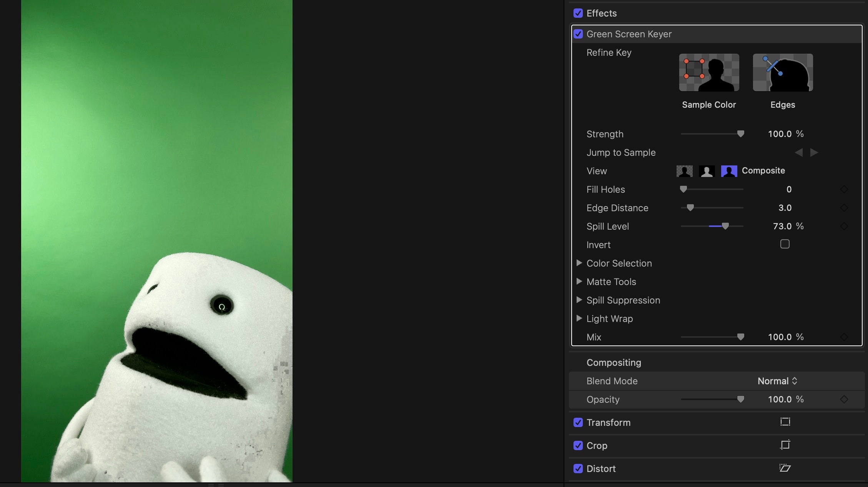Expand the Matte Tools section
This screenshot has width=868, height=487.
point(579,282)
